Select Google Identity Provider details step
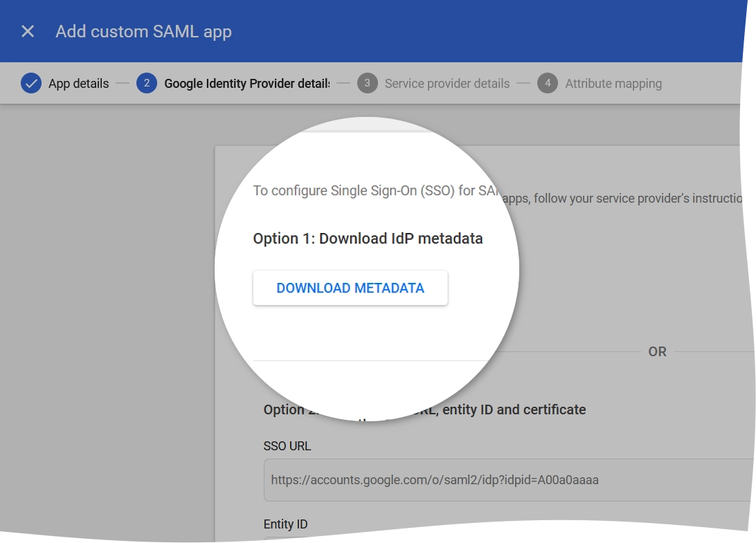 tap(247, 84)
